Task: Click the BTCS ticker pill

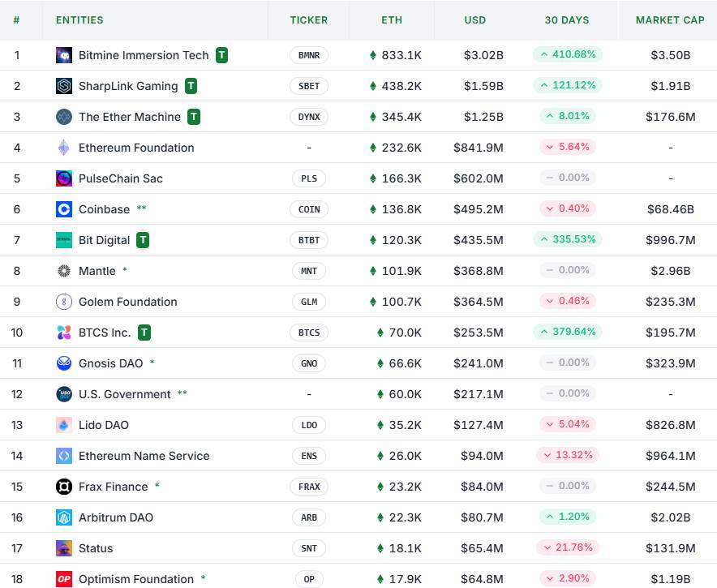Action: [x=309, y=333]
